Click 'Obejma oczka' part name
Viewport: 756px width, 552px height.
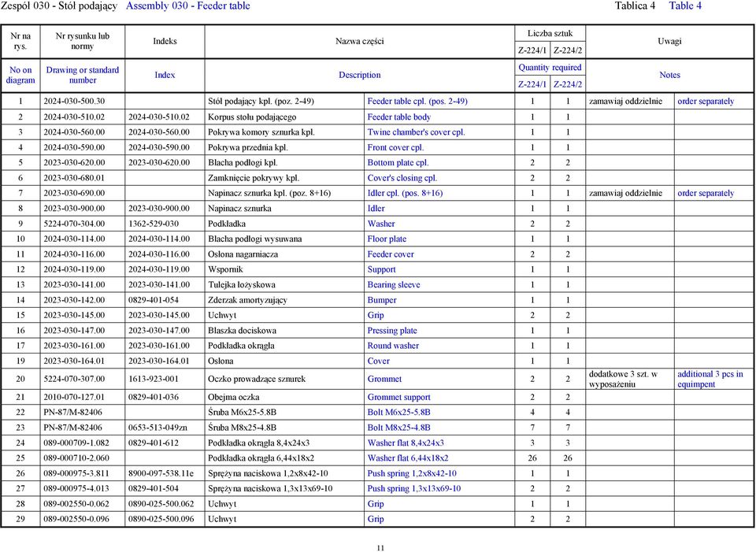tap(233, 397)
